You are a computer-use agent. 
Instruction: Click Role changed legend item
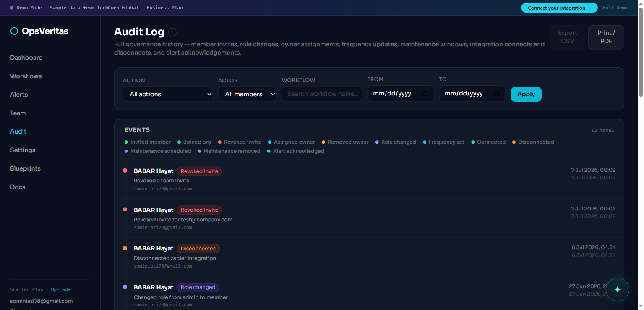(x=396, y=142)
